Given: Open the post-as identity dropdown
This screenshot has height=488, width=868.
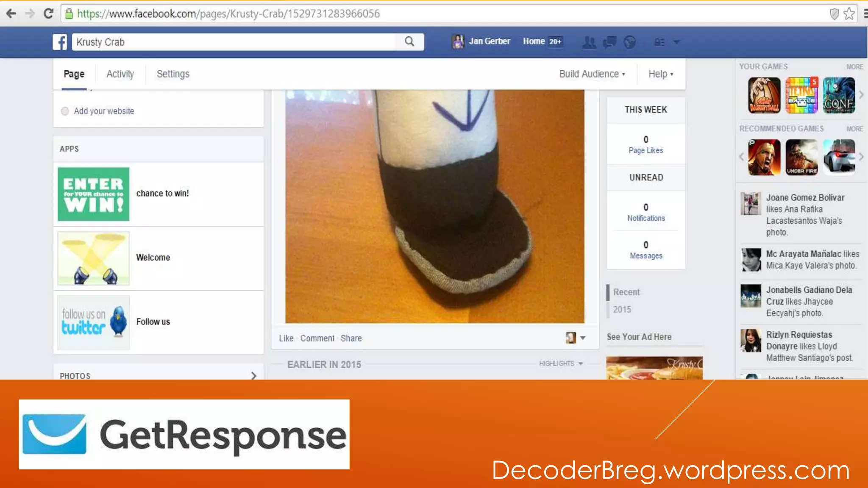Looking at the screenshot, I should point(576,338).
